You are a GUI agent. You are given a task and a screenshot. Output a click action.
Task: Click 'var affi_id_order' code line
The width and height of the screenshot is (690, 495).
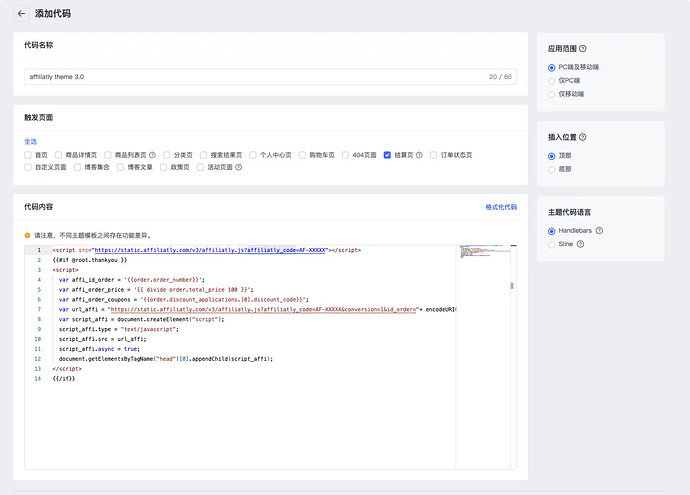132,280
